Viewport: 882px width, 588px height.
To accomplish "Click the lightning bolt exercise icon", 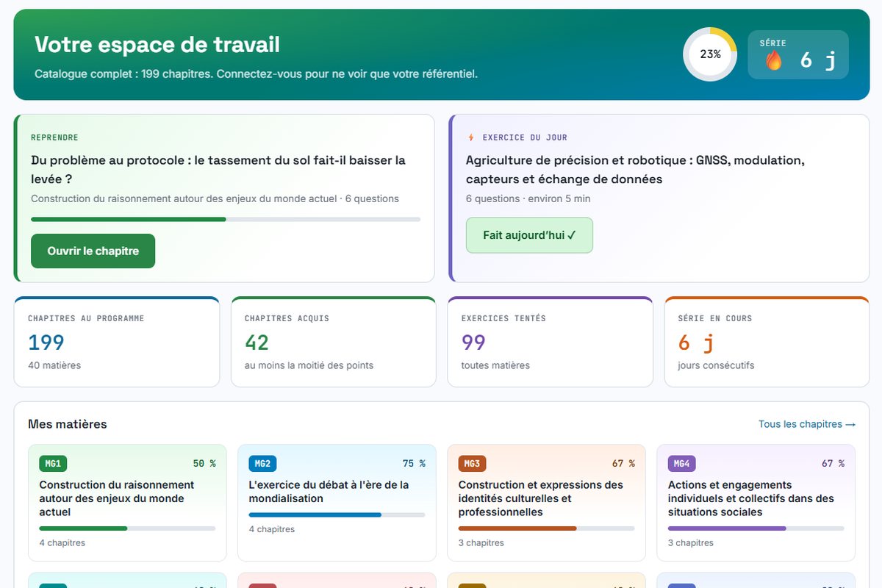I will coord(471,137).
